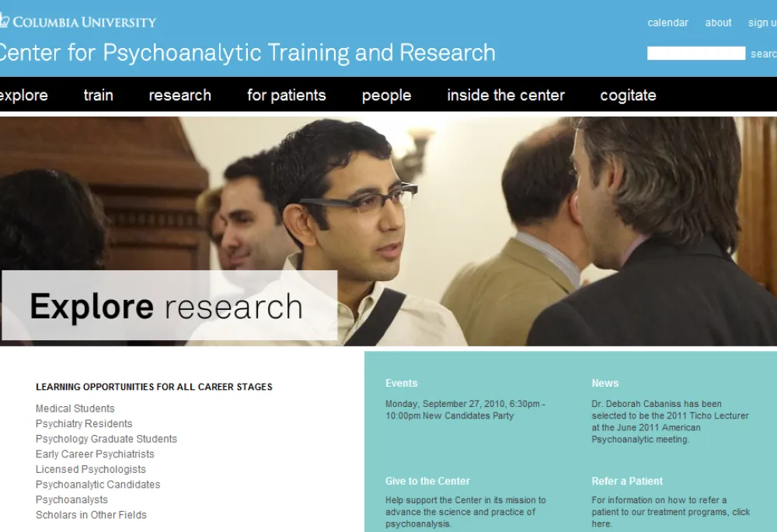Viewport: 777px width, 532px height.
Task: Open the Psychoanalytic Candidates link
Action: tap(98, 485)
